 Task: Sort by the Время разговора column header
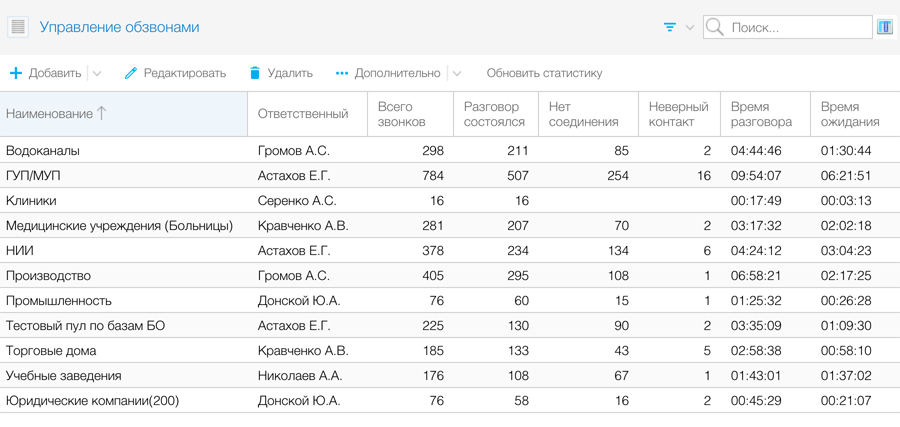pyautogui.click(x=761, y=114)
